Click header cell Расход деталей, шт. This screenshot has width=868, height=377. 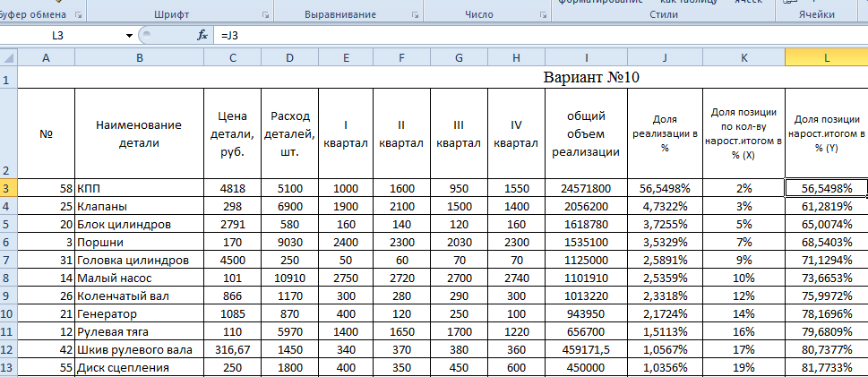tap(289, 134)
